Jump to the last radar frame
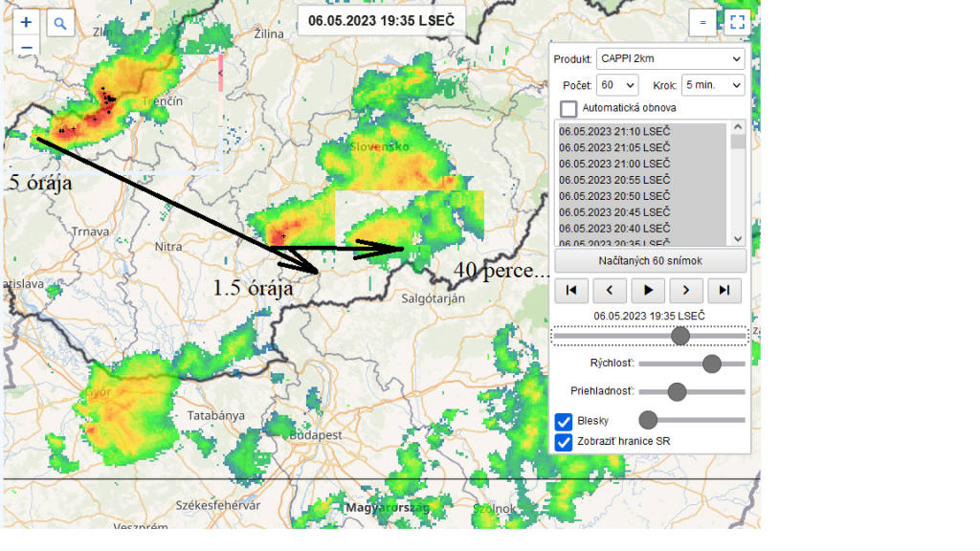The height and width of the screenshot is (551, 980). [x=724, y=289]
